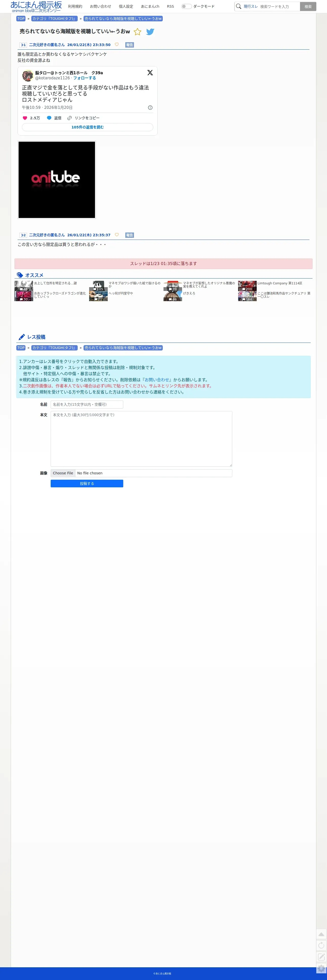Report post 2 with 報告 button
This screenshot has height=980, width=327.
coord(130,235)
